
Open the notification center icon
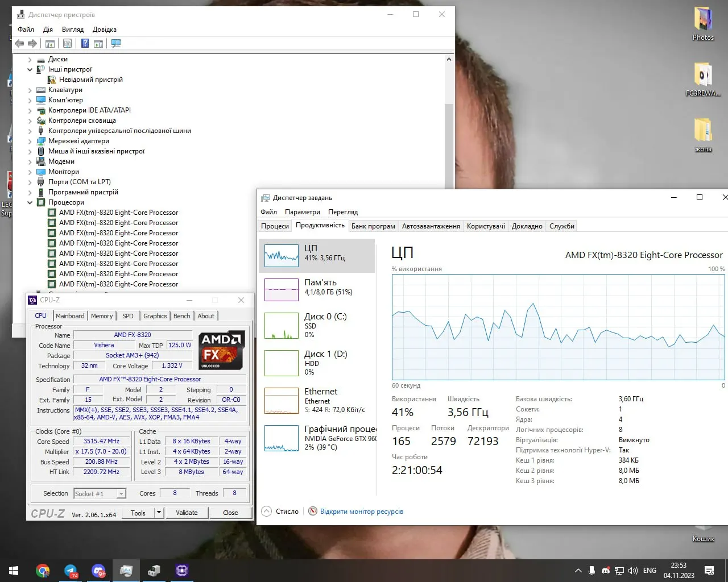click(x=709, y=571)
